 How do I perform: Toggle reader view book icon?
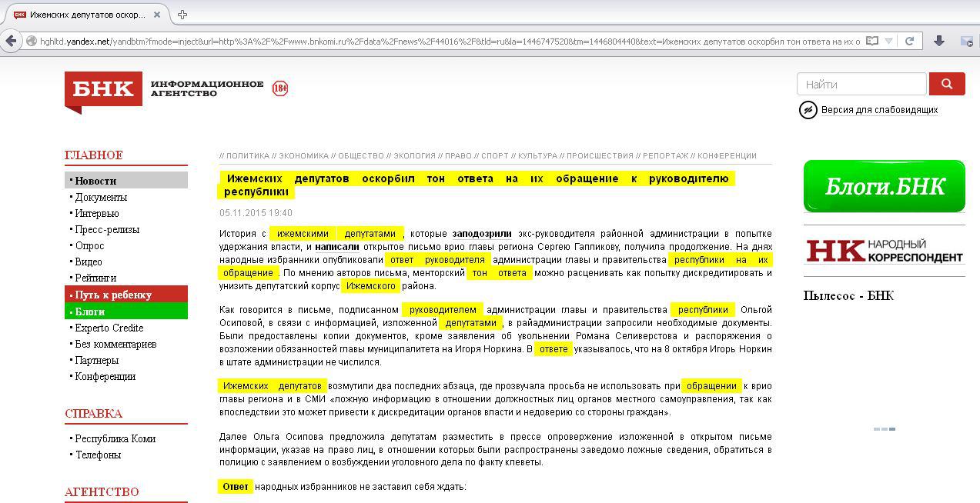pyautogui.click(x=872, y=42)
